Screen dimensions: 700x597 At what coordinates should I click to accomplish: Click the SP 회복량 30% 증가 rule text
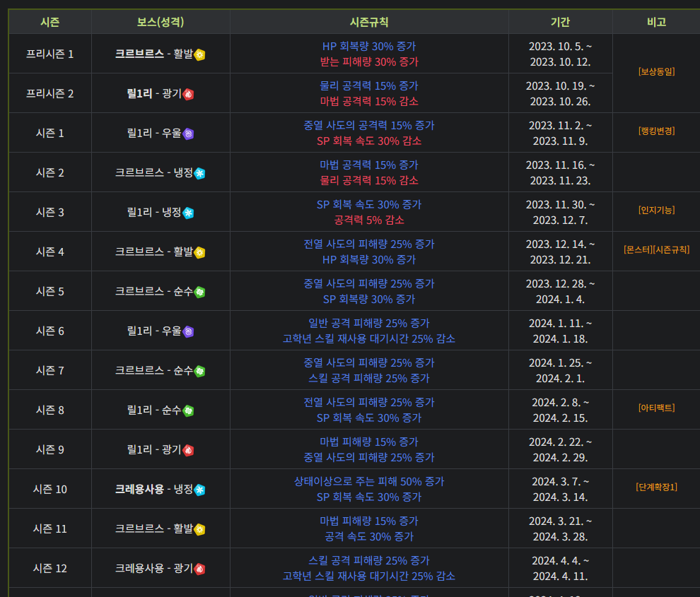pyautogui.click(x=369, y=300)
